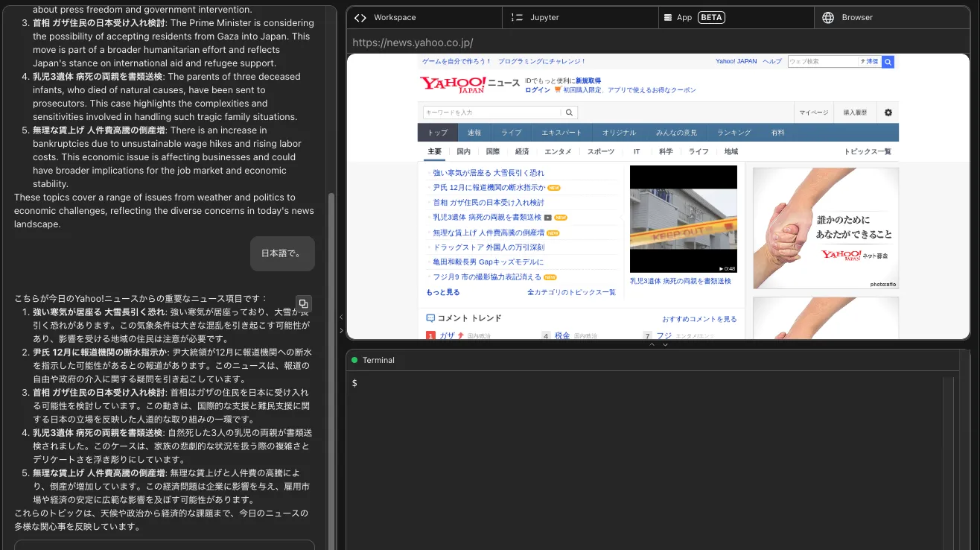Click the shopping cart coupon icon
The height and width of the screenshot is (550, 980).
[x=558, y=90]
